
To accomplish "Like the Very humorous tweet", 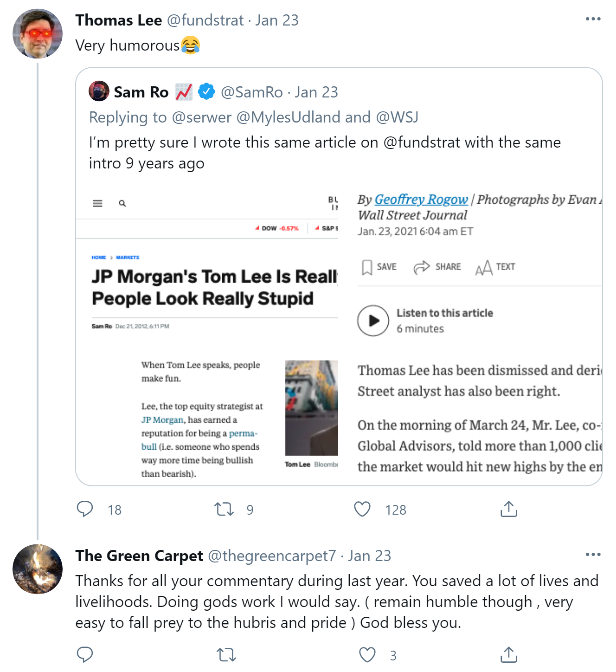I will pos(362,509).
